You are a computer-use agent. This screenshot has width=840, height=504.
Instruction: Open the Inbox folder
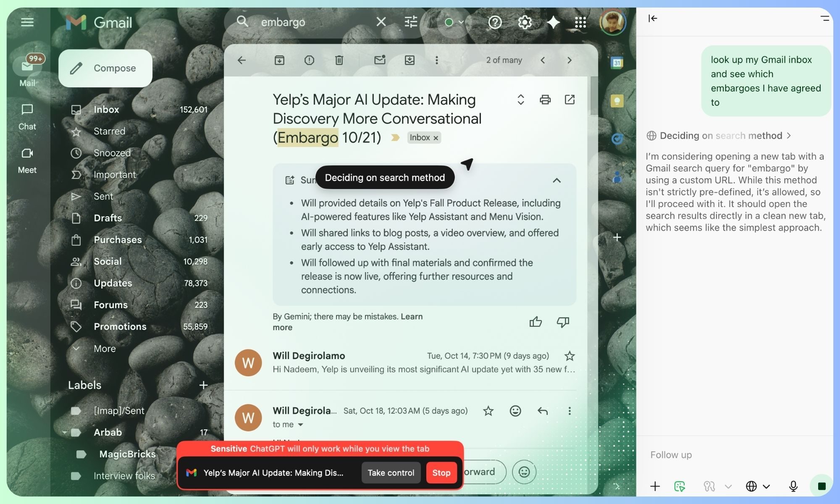tap(139, 109)
